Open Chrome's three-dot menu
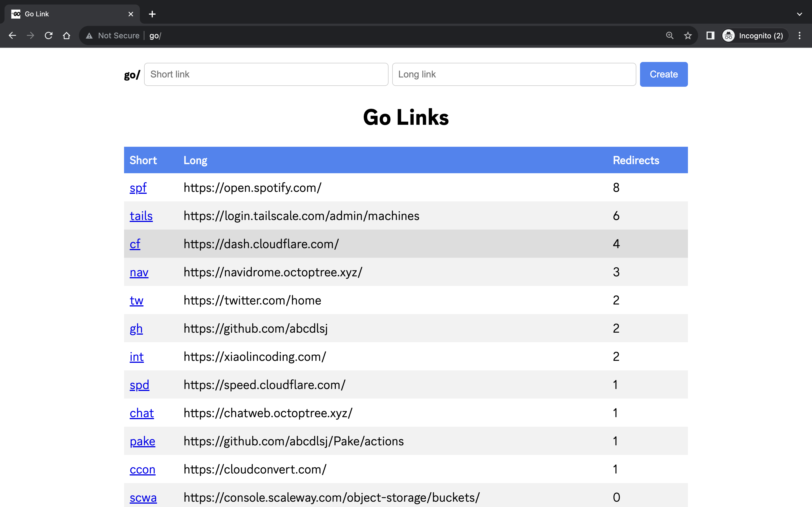This screenshot has height=507, width=812. pos(800,35)
